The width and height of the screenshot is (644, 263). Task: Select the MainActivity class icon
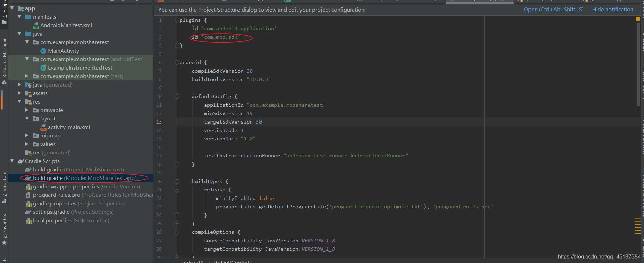coord(43,51)
